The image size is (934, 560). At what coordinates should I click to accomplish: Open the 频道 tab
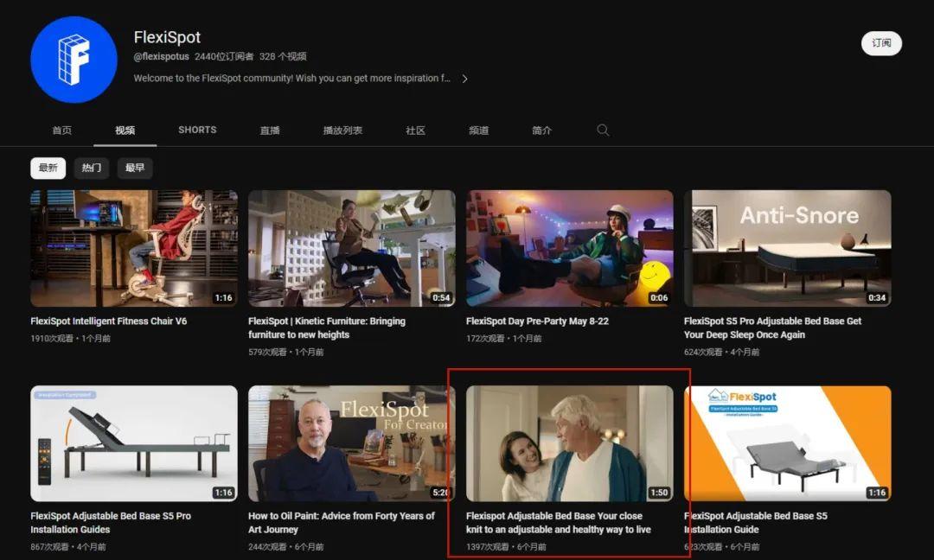coord(479,130)
